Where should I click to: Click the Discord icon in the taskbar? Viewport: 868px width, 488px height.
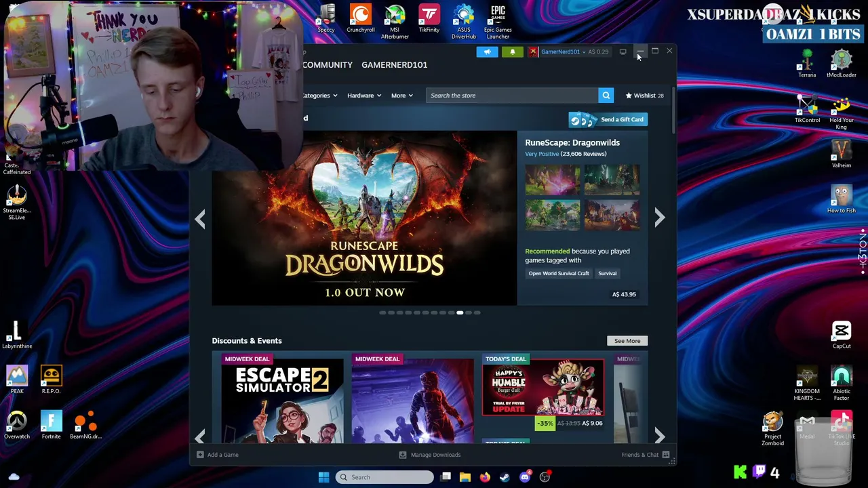click(x=524, y=477)
